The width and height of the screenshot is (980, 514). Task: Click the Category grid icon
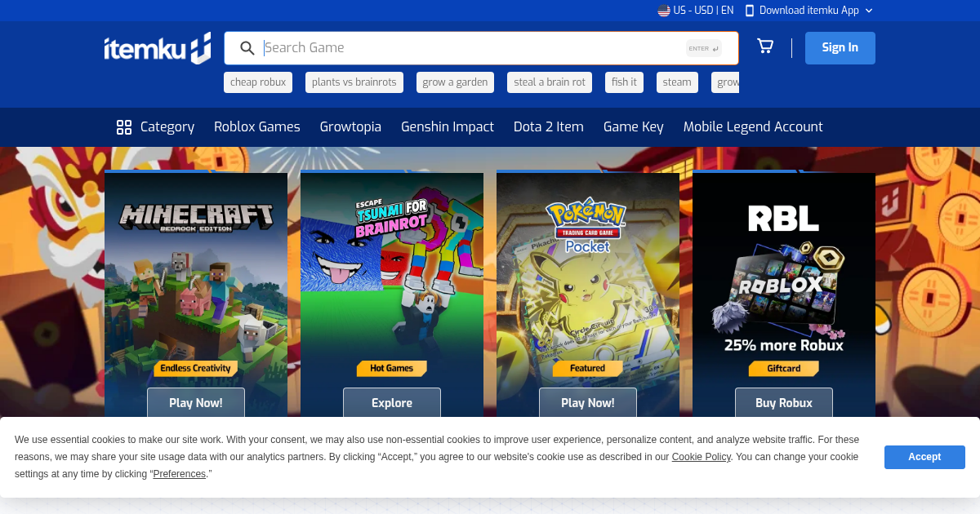click(x=124, y=126)
